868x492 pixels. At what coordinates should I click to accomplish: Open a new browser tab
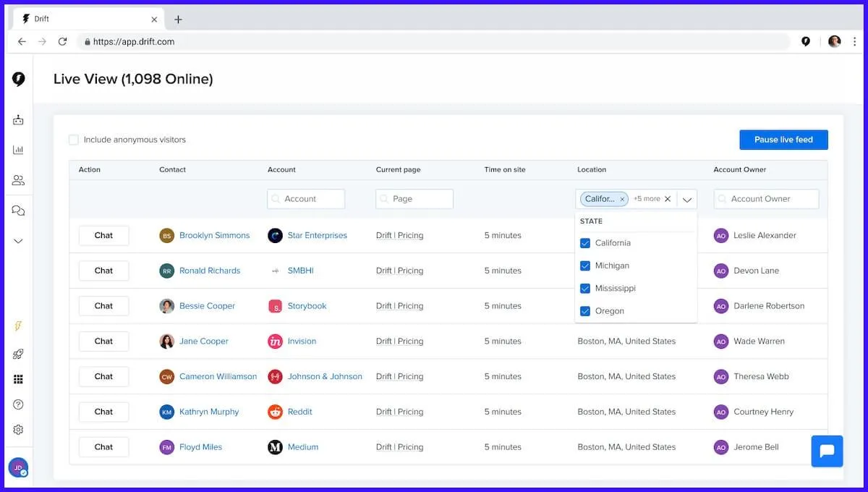[178, 20]
